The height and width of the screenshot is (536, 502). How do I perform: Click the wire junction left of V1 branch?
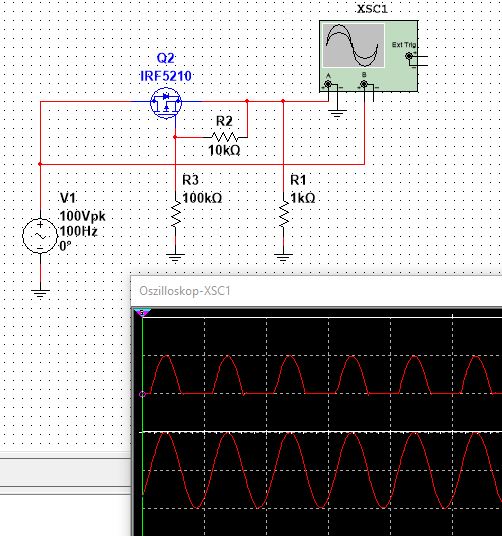coord(40,164)
